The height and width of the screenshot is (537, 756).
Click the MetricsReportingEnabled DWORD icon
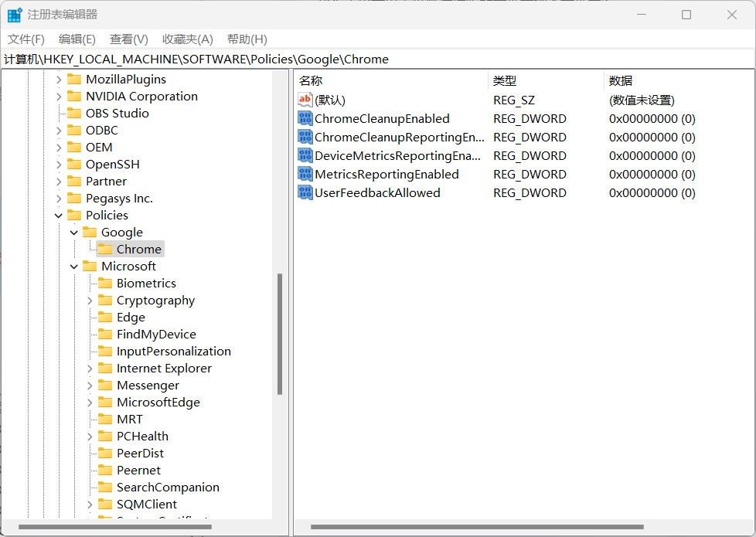(305, 174)
